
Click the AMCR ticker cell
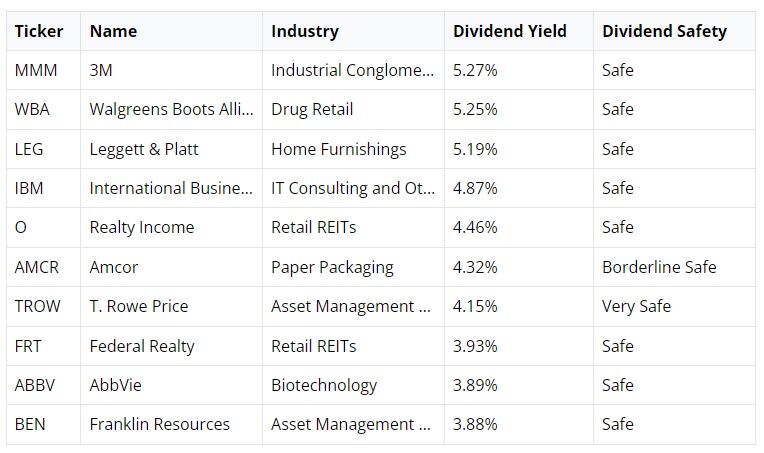[37, 267]
